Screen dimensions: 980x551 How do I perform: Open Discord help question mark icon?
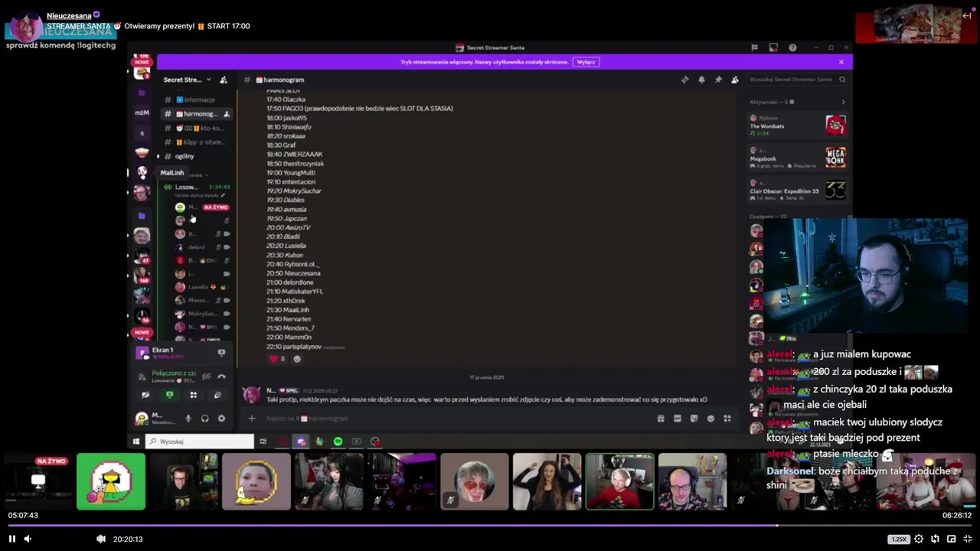point(792,47)
